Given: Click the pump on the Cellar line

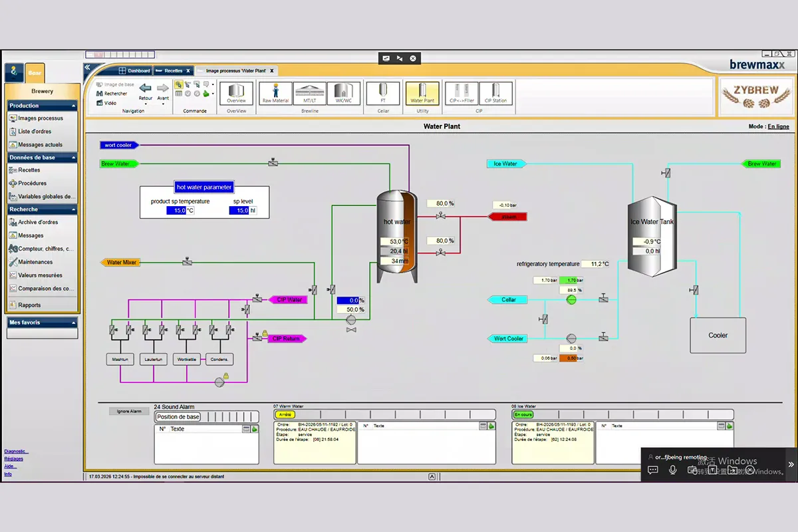Looking at the screenshot, I should pyautogui.click(x=571, y=300).
